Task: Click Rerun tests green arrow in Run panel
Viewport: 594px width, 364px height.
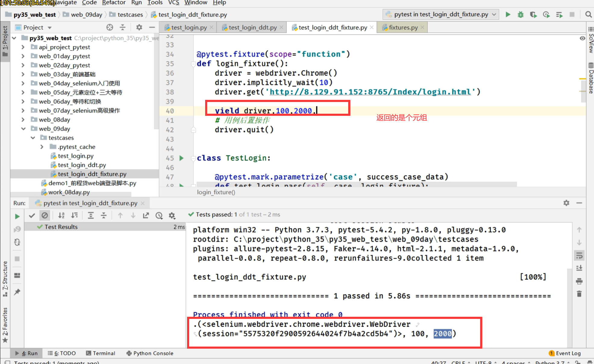Action: [17, 216]
